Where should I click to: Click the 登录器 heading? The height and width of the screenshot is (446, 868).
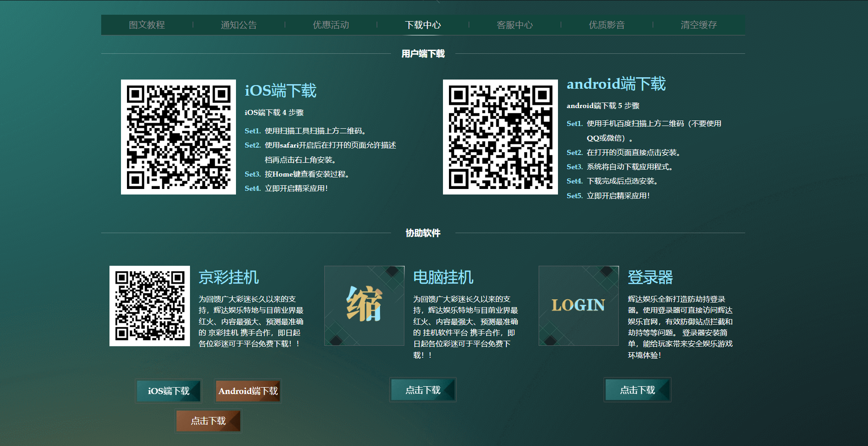(651, 277)
